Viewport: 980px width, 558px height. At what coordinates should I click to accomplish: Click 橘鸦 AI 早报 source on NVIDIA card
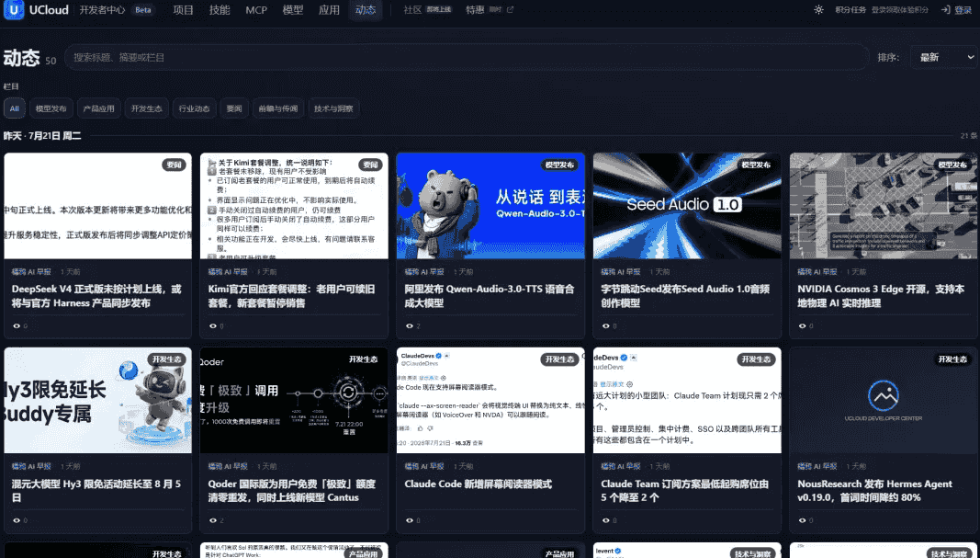tap(817, 272)
